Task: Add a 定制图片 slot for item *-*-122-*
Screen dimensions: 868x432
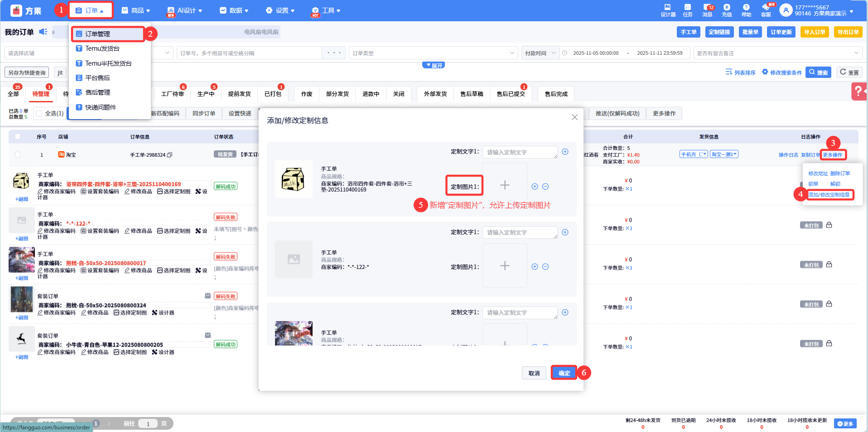Action: coord(535,267)
